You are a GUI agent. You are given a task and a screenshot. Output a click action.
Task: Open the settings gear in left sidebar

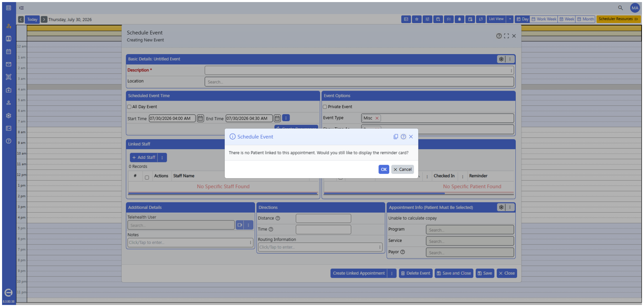pyautogui.click(x=9, y=116)
